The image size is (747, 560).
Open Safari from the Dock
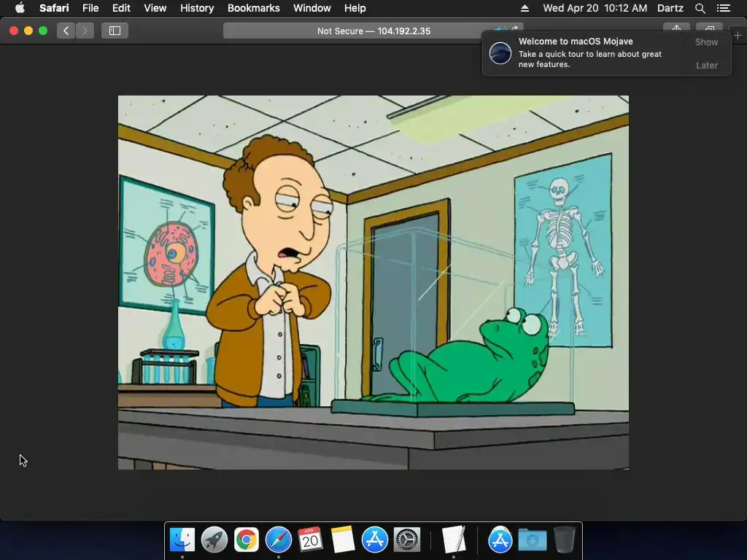point(278,540)
